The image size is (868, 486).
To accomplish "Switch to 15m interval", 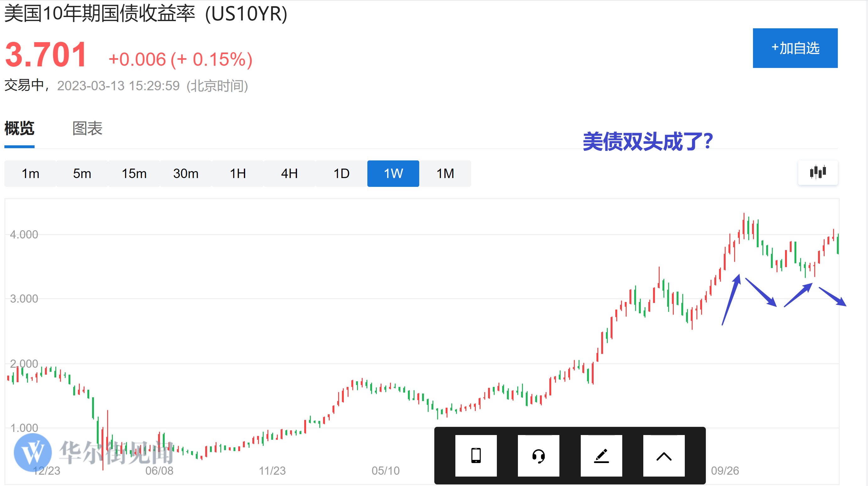I will (x=134, y=173).
